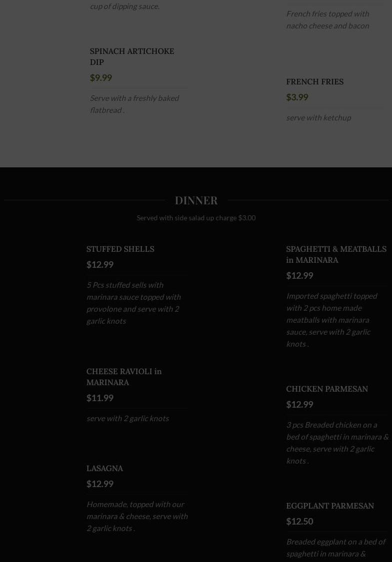
Task: Click 'serve with 2 garlic knots' text
Action: click(x=127, y=418)
